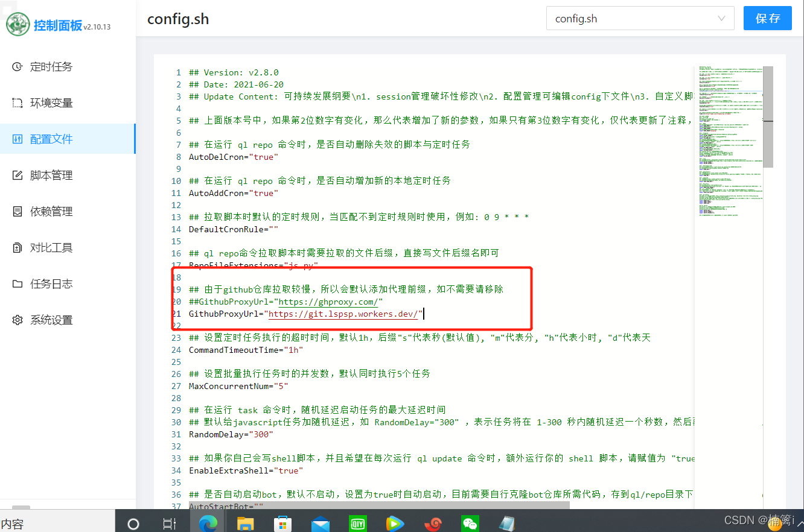Click the 环境变量 sidebar icon
Viewport: 804px width, 532px height.
[18, 103]
